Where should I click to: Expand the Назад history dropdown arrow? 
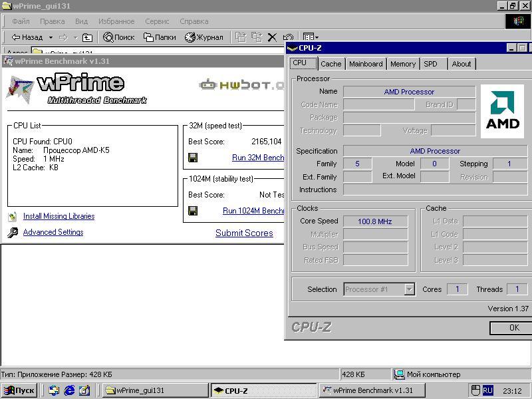(x=51, y=37)
